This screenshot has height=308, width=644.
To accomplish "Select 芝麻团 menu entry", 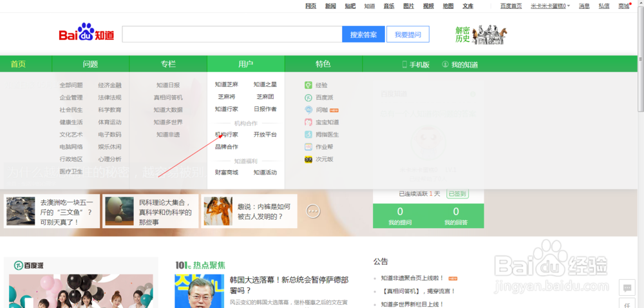I will (x=265, y=97).
